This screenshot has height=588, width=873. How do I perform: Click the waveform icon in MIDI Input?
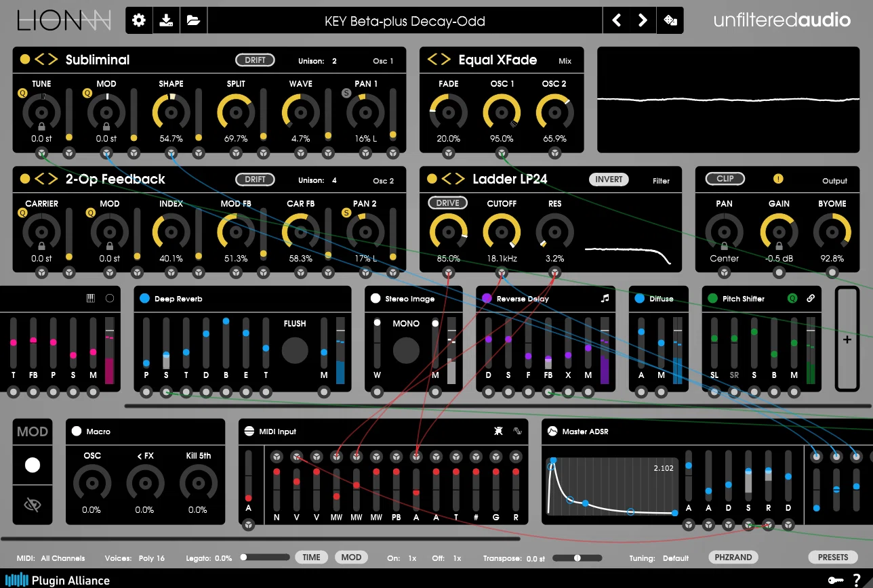click(x=518, y=431)
